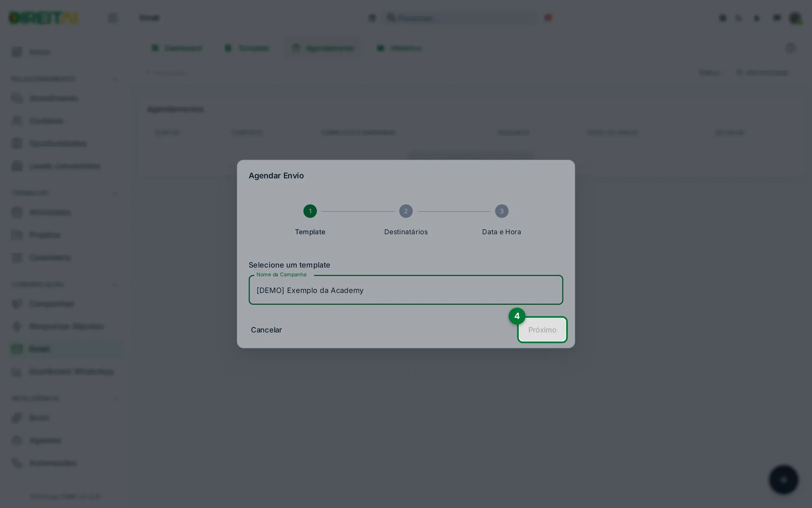
Task: Open the Nome da Campanha template selector
Action: (406, 290)
